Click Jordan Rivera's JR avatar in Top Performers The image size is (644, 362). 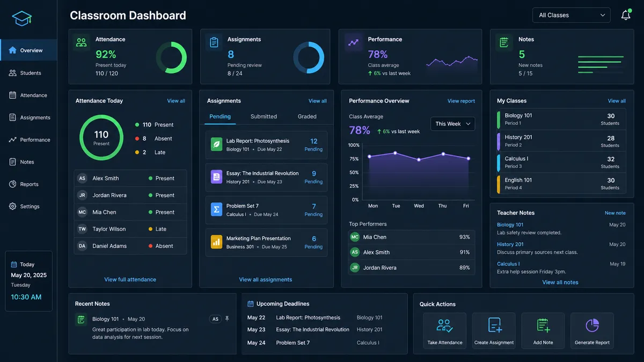(x=355, y=268)
